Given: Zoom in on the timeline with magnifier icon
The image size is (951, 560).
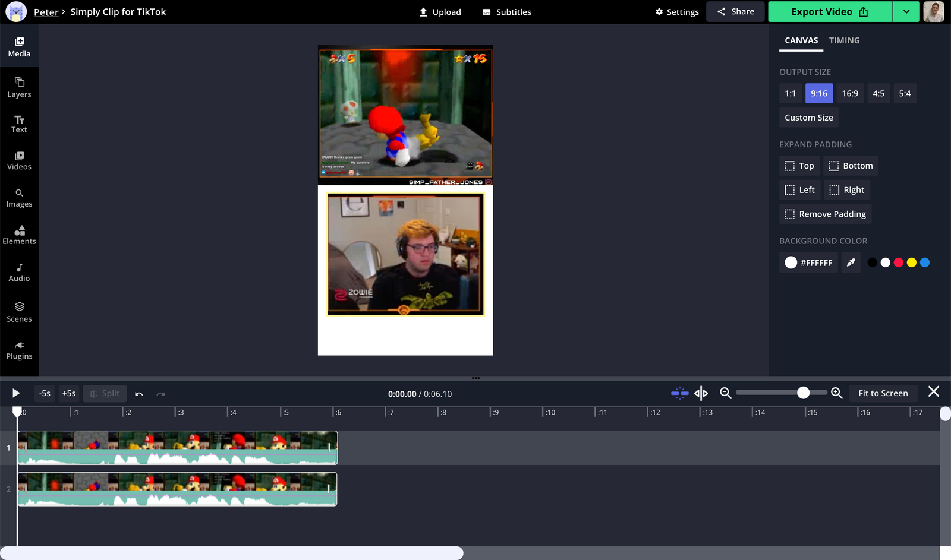Looking at the screenshot, I should click(x=837, y=393).
